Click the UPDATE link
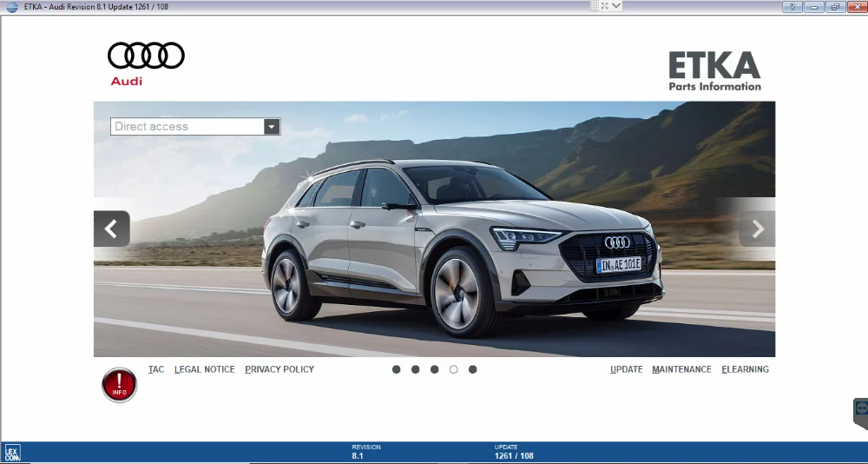 tap(627, 369)
